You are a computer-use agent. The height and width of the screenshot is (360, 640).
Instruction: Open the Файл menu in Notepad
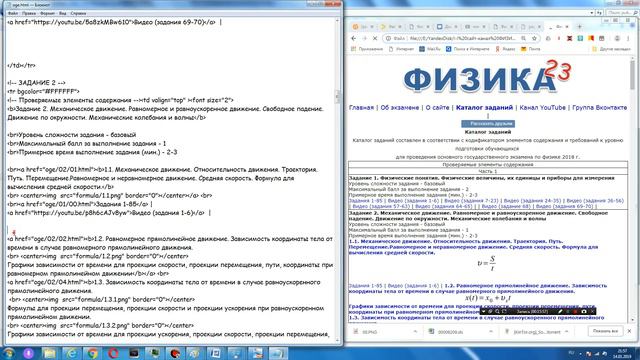click(x=13, y=13)
